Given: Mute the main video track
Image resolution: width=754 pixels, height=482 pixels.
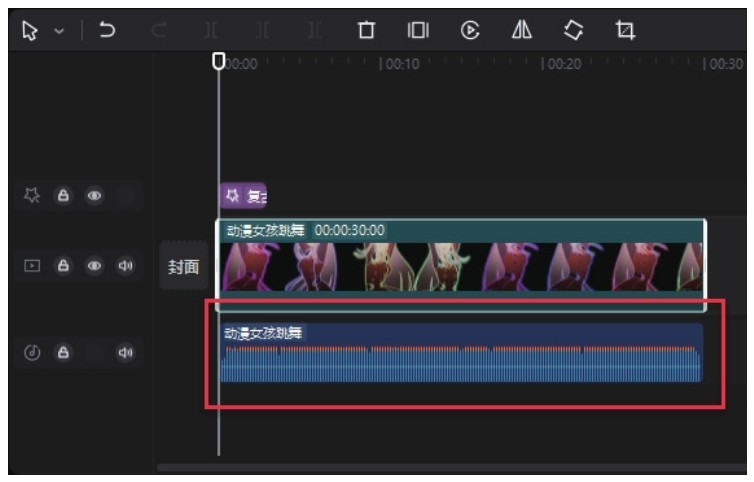Looking at the screenshot, I should (x=125, y=266).
